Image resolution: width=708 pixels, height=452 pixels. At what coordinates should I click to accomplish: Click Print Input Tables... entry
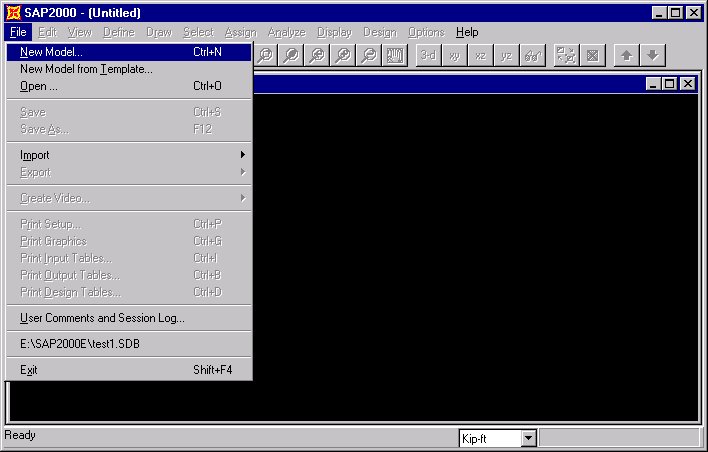pyautogui.click(x=129, y=258)
